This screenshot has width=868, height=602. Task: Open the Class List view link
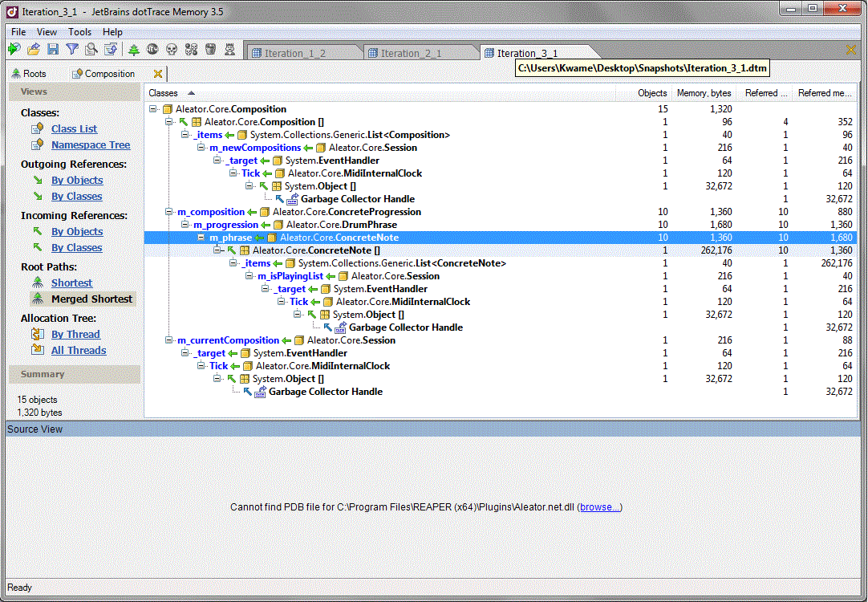(x=74, y=129)
